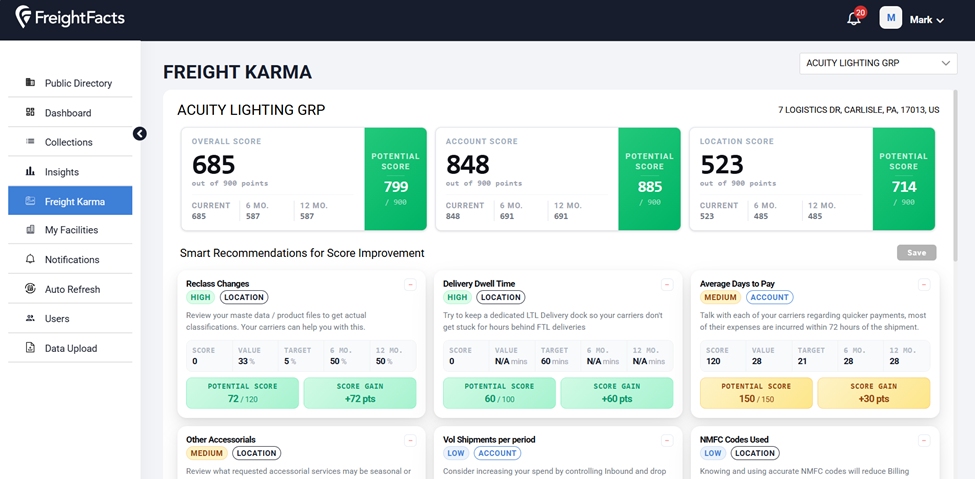
Task: Click LOCATION tag on Delivery Dwell Time
Action: [x=501, y=297]
